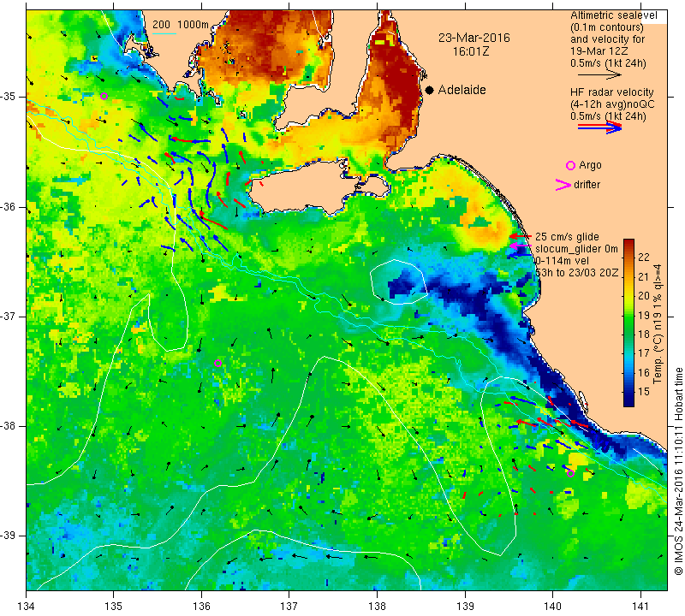
Task: Click the Adelaide city label
Action: pos(462,90)
